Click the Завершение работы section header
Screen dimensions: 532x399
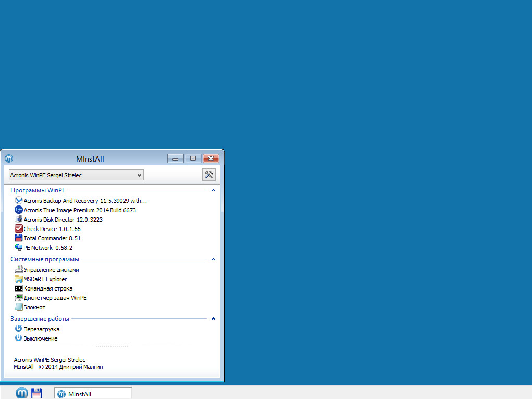(40, 319)
